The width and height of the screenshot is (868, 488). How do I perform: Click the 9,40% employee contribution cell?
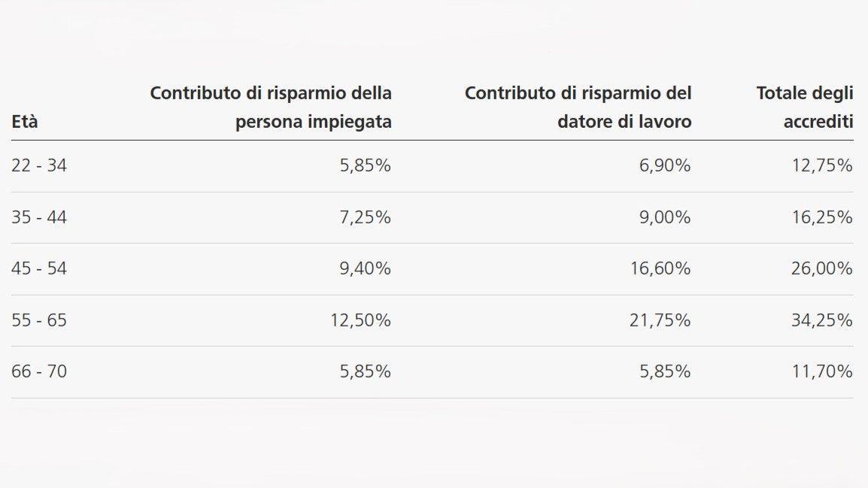click(x=365, y=268)
